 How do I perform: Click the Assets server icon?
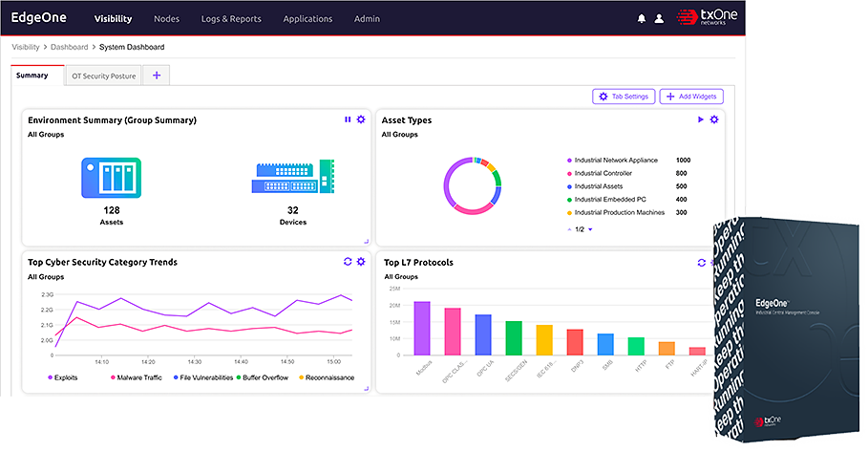click(x=111, y=178)
